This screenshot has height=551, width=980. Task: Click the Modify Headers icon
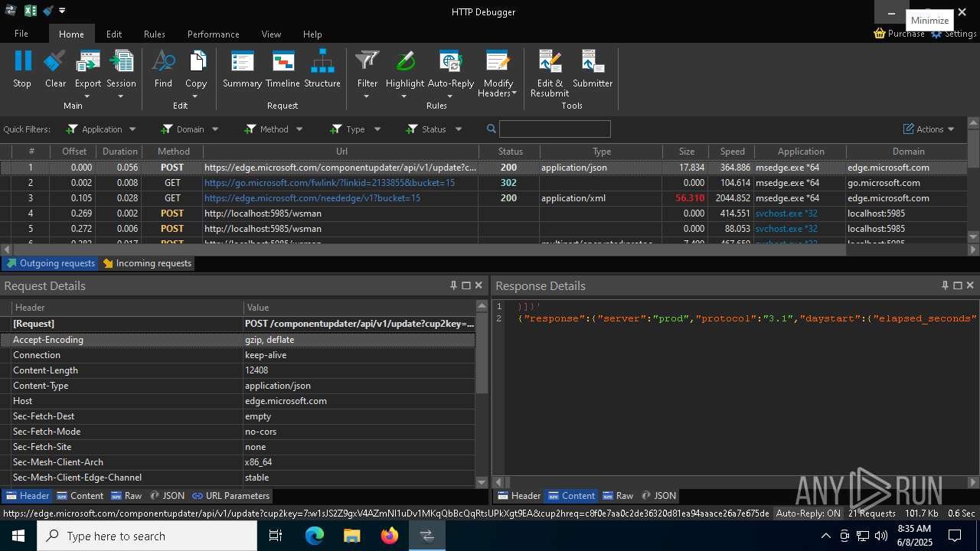click(x=498, y=63)
